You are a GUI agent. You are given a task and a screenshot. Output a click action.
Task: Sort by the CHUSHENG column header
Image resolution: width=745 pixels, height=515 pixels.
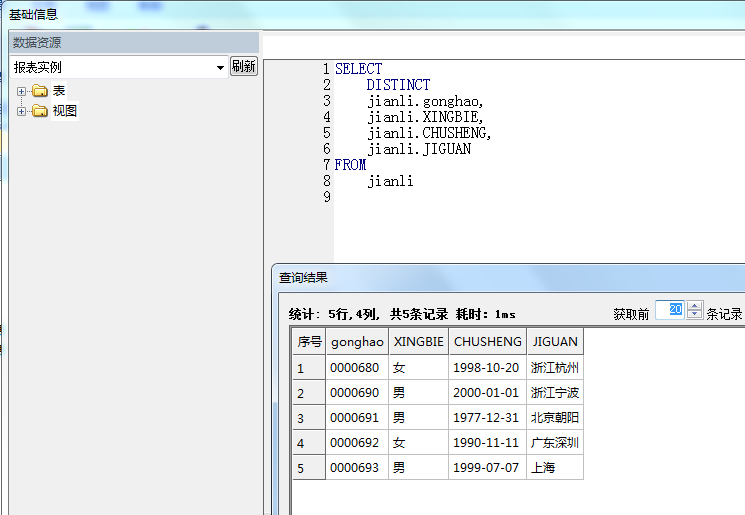click(x=487, y=342)
